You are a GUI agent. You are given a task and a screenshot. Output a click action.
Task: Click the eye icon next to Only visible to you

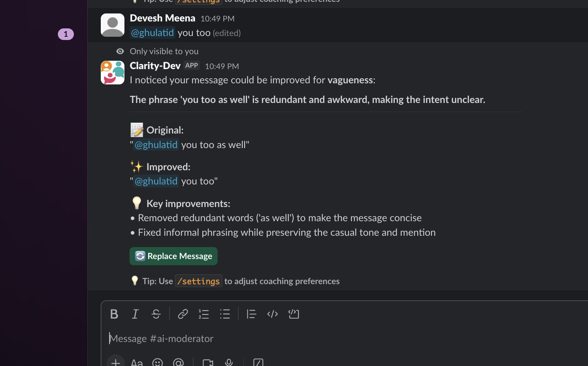[x=120, y=51]
